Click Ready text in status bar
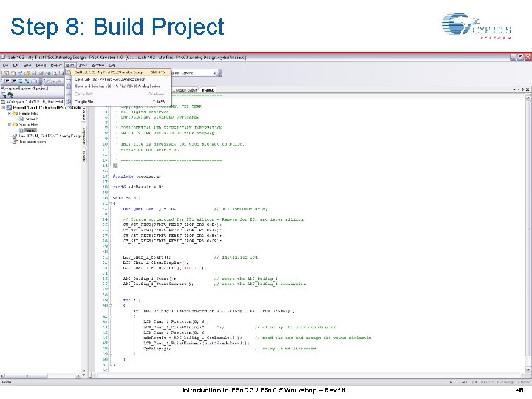This screenshot has width=532, height=399. click(x=6, y=383)
